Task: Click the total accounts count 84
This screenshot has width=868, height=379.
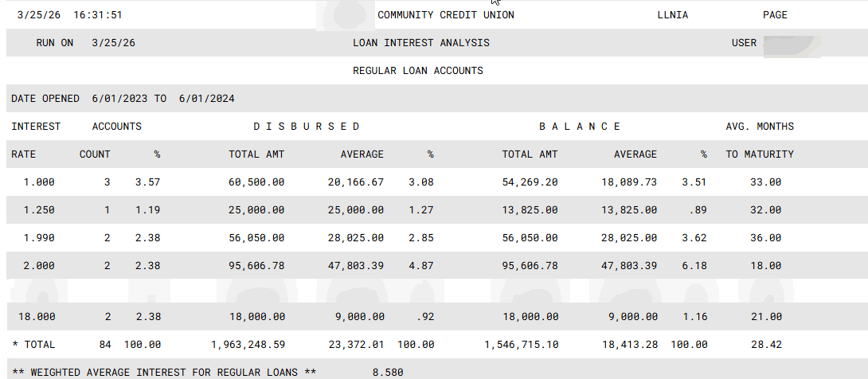Action: pos(104,344)
